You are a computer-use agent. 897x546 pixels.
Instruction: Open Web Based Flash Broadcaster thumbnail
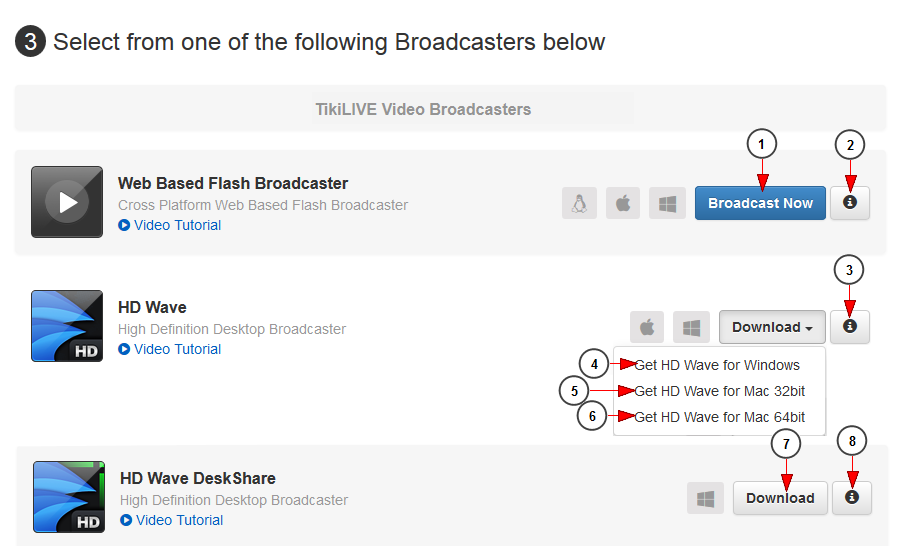[x=67, y=202]
